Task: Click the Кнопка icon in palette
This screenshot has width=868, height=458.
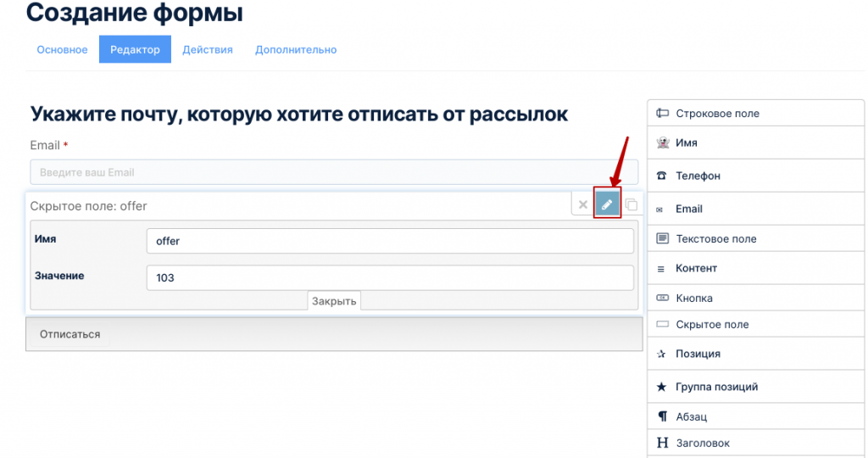Action: (x=662, y=298)
